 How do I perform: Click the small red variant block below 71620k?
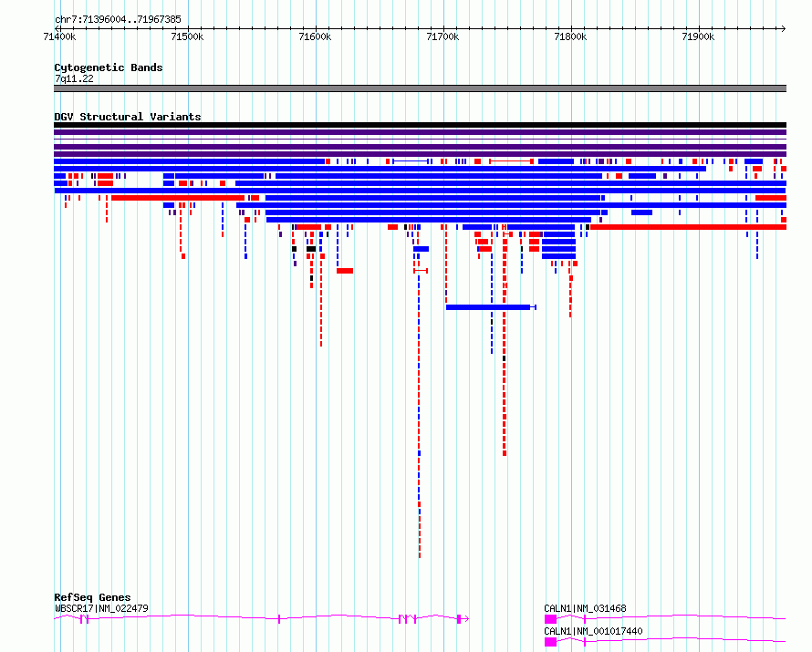345,271
